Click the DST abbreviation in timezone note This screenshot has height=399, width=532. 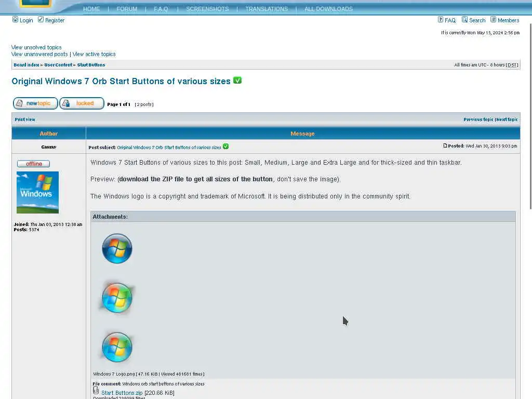pyautogui.click(x=512, y=65)
